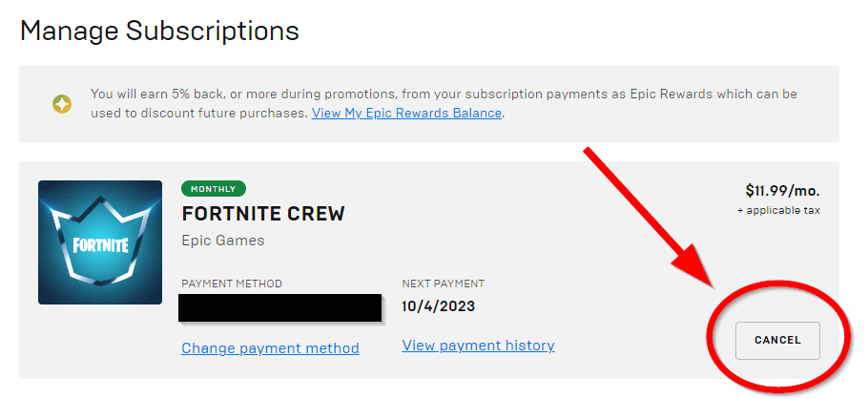868x399 pixels.
Task: Open the View payment history link
Action: point(478,346)
